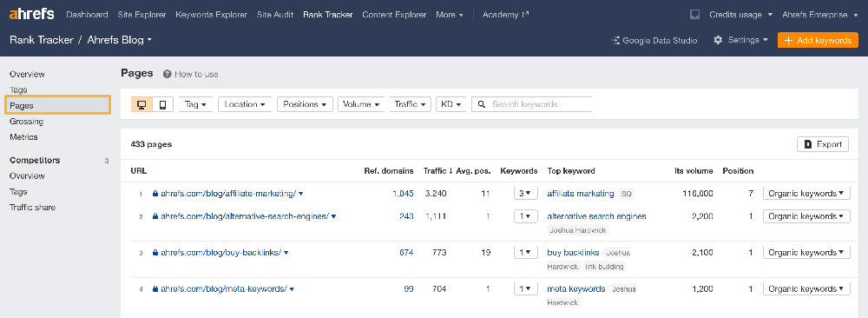868x318 pixels.
Task: Open Traffic share under Competitors
Action: [x=32, y=207]
